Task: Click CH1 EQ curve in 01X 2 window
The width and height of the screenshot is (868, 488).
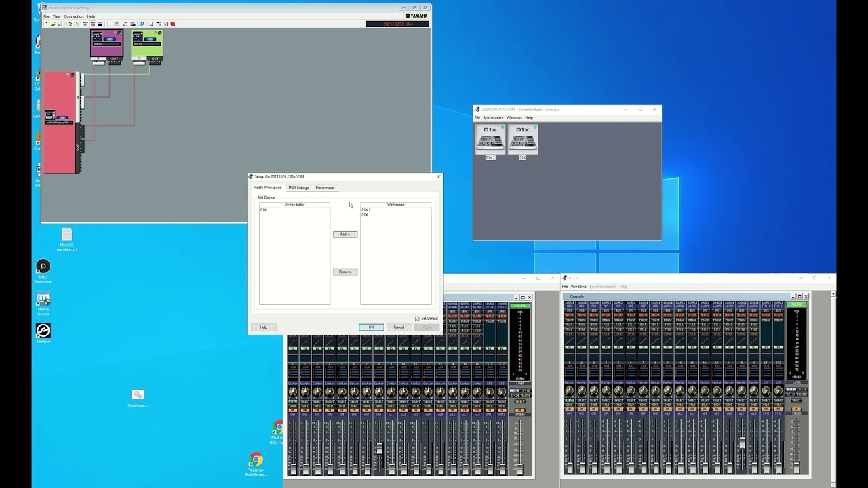Action: point(570,340)
